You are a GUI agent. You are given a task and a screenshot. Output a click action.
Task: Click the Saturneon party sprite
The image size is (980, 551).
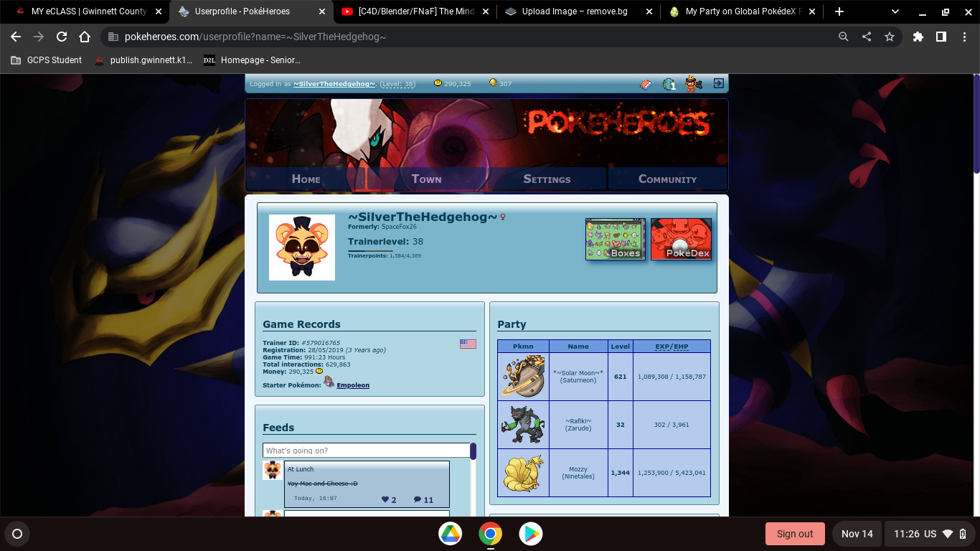[523, 376]
